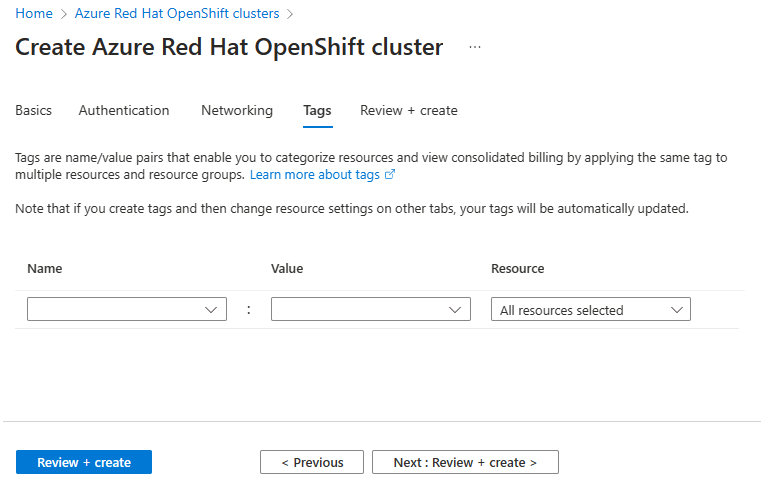Go to Azure Red Hat OpenShift clusters breadcrumb
The image size is (761, 492).
[x=177, y=14]
